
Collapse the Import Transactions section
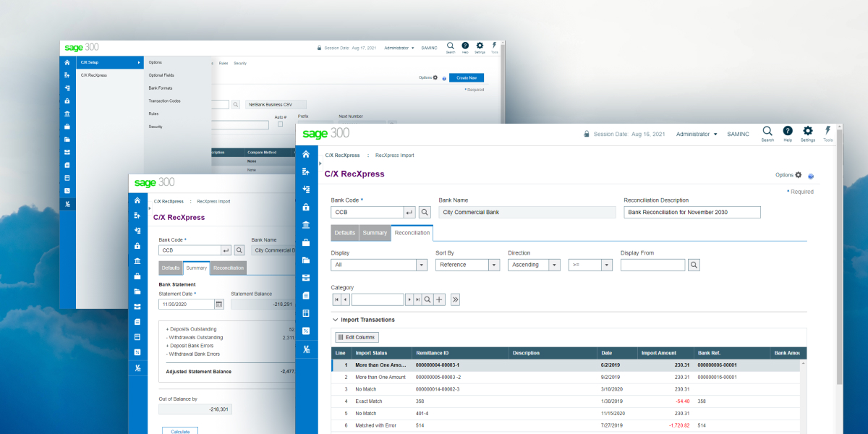click(335, 320)
